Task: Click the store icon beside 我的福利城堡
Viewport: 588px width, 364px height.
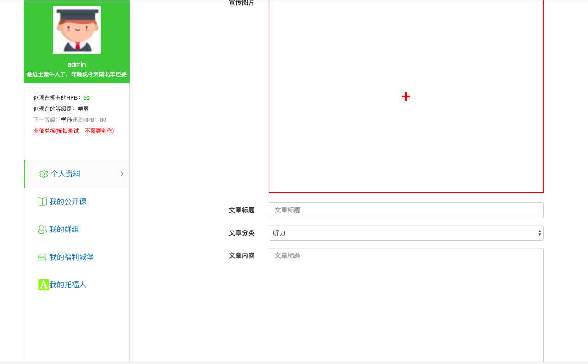Action: [42, 257]
